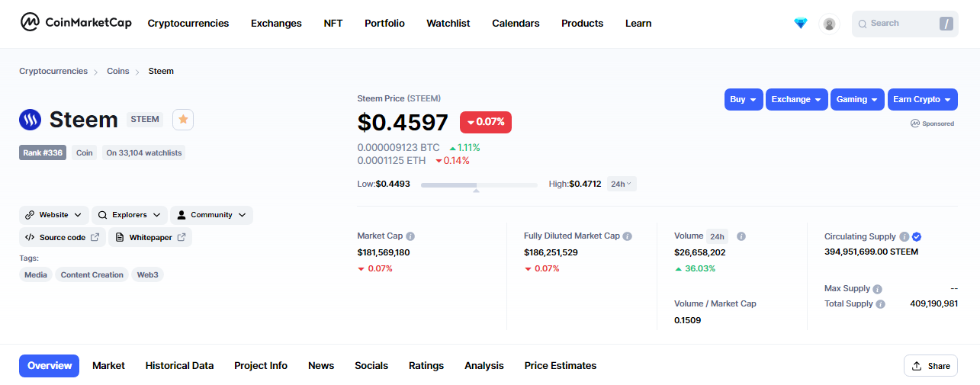Open the Exchanges menu item
This screenshot has height=385, width=980.
click(276, 24)
